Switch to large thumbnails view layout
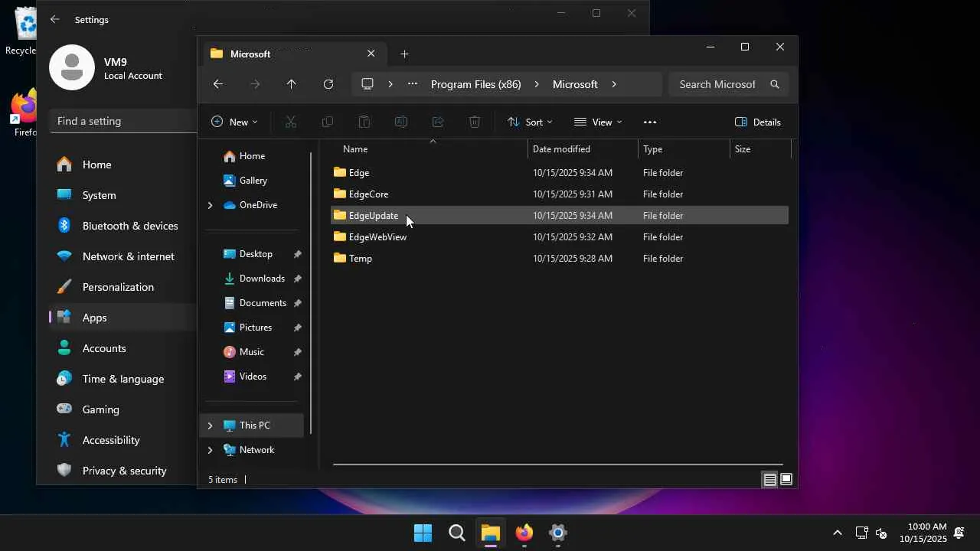The width and height of the screenshot is (980, 551). (786, 480)
